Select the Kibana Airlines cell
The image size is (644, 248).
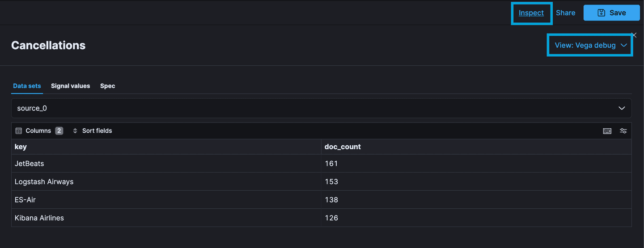(39, 218)
